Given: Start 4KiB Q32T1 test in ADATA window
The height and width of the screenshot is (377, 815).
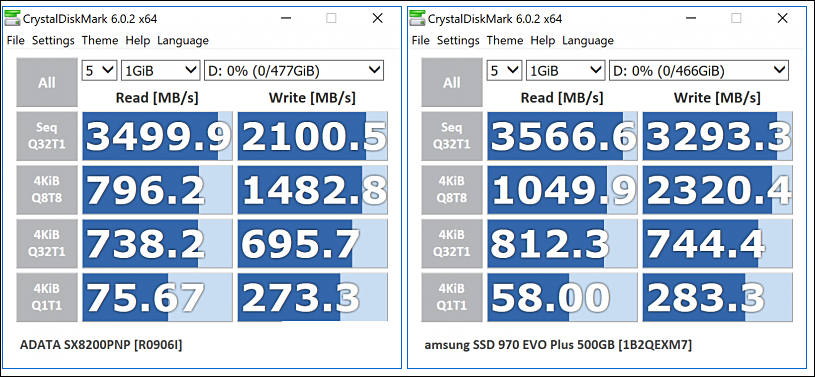Looking at the screenshot, I should point(47,243).
